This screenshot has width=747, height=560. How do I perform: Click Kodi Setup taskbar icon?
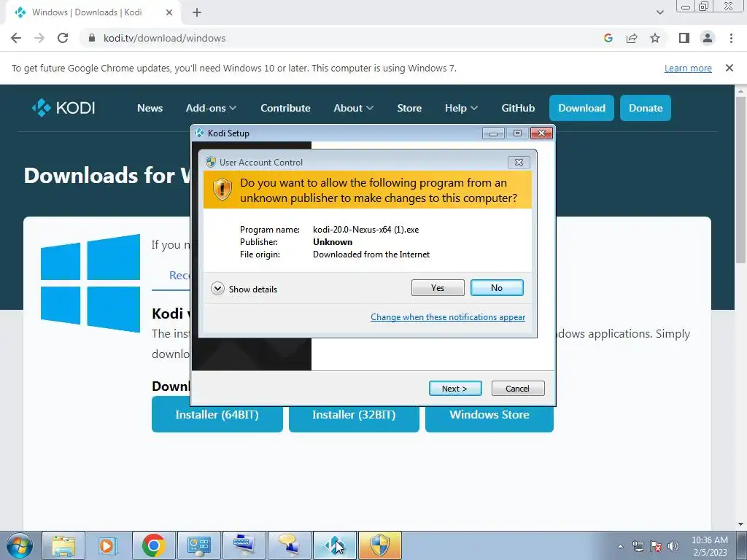pos(335,545)
